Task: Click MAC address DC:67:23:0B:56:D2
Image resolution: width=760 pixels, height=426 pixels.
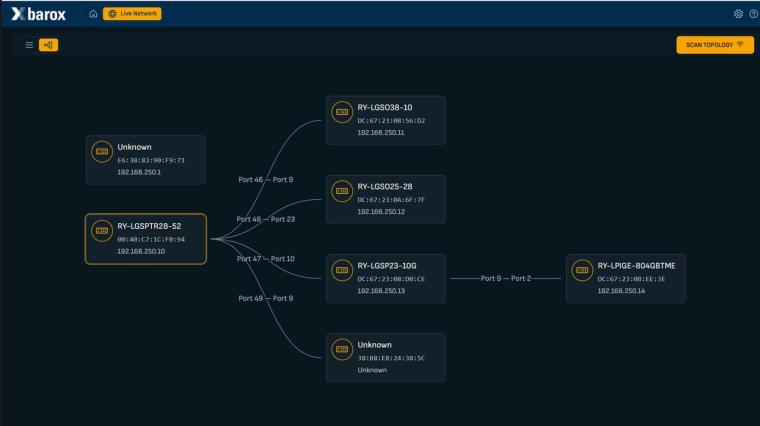Action: [x=391, y=121]
